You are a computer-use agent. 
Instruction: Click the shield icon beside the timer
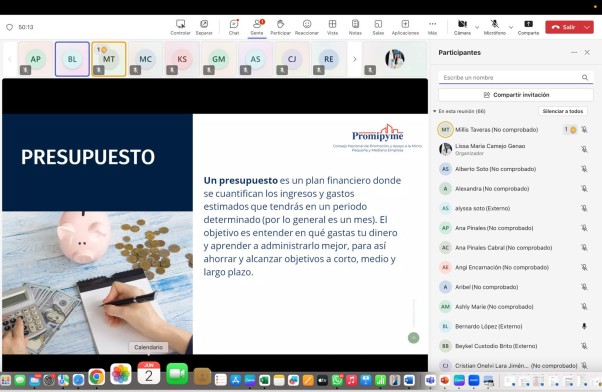pos(10,27)
